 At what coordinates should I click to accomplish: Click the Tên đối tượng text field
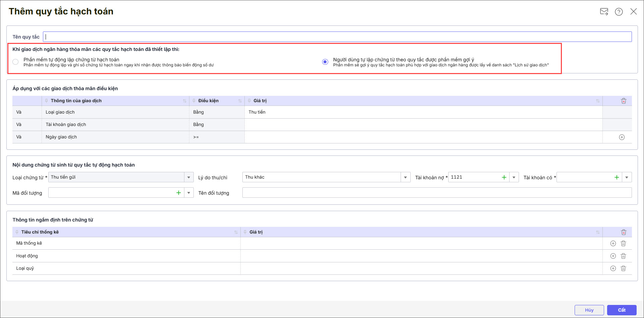pyautogui.click(x=436, y=193)
